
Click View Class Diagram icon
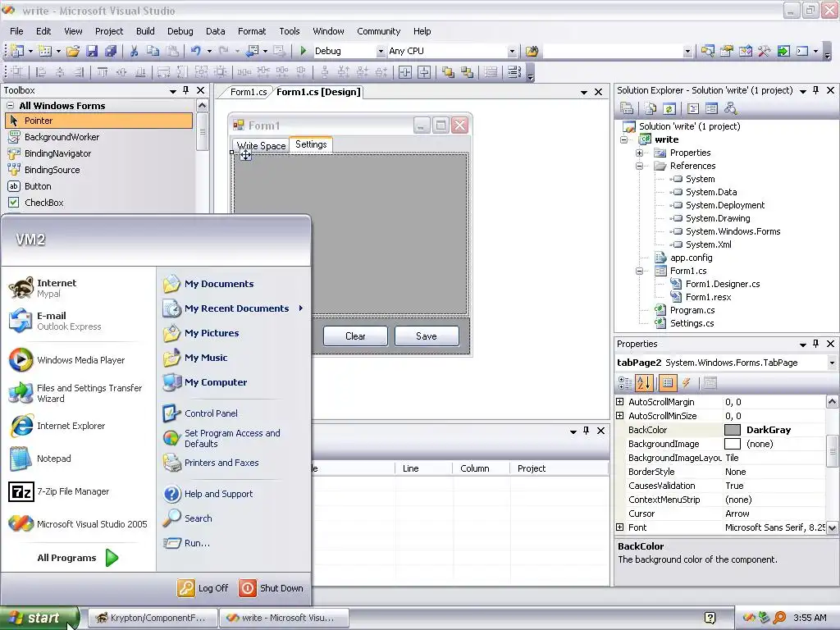pyautogui.click(x=730, y=109)
